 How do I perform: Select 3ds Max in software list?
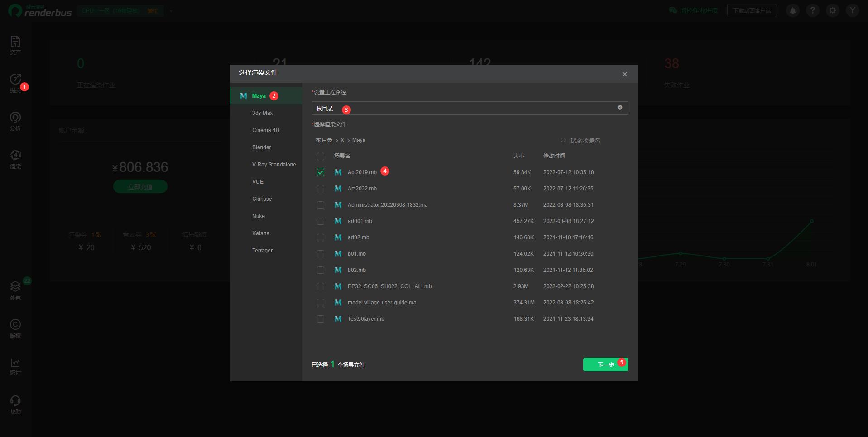pyautogui.click(x=263, y=113)
